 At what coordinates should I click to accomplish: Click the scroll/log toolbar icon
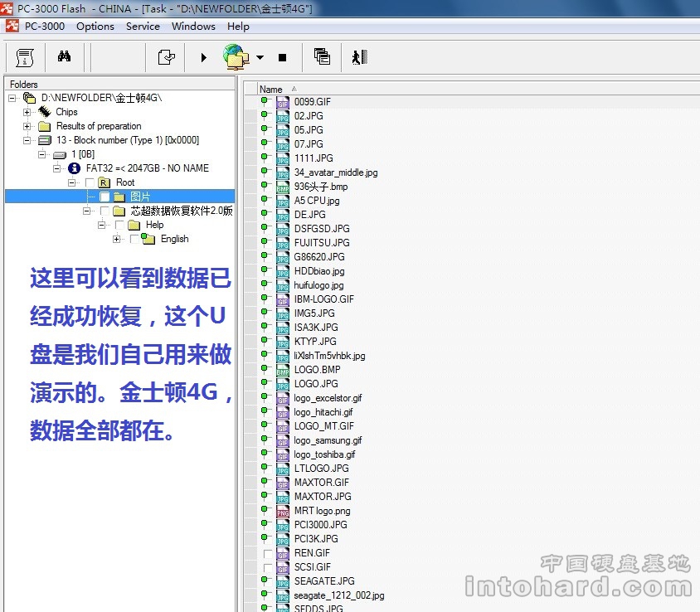(x=25, y=57)
